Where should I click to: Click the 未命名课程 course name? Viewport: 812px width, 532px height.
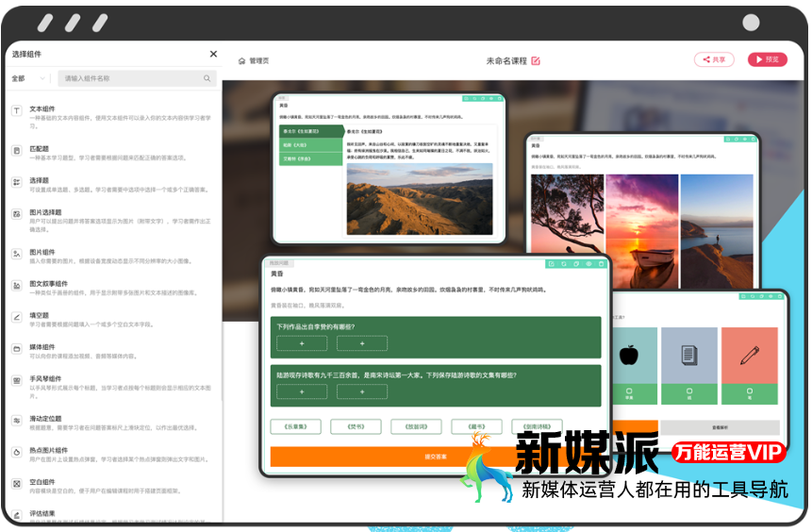tap(506, 61)
